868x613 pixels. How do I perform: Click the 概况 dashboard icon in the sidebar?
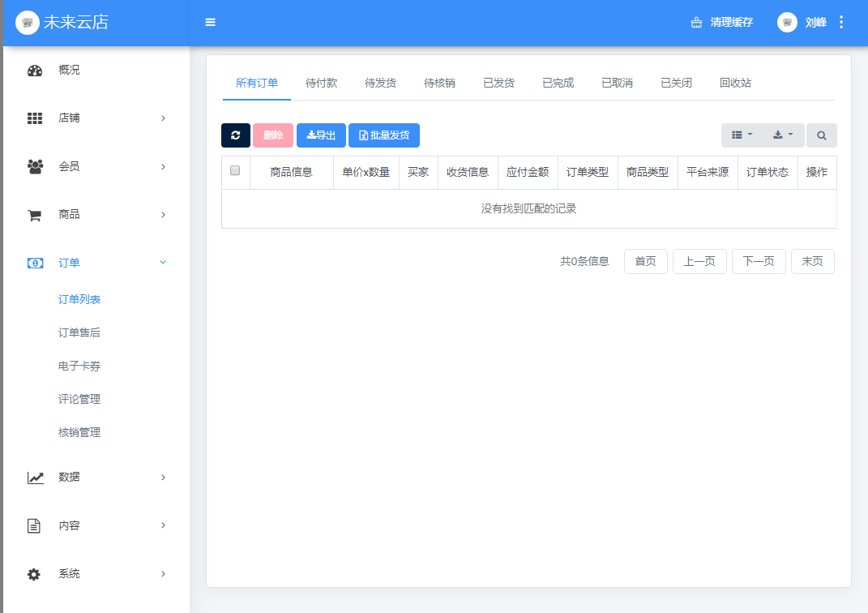click(x=35, y=71)
